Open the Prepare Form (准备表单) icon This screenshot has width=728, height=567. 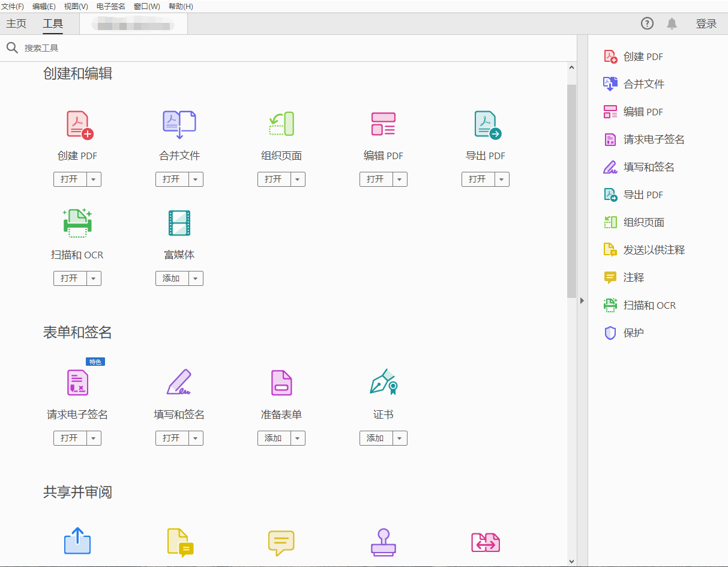[281, 383]
